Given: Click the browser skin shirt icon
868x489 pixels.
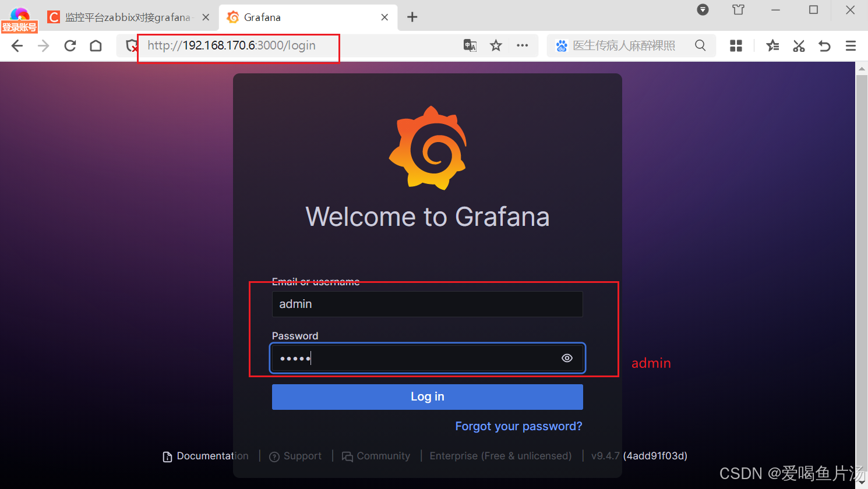Looking at the screenshot, I should pos(738,10).
